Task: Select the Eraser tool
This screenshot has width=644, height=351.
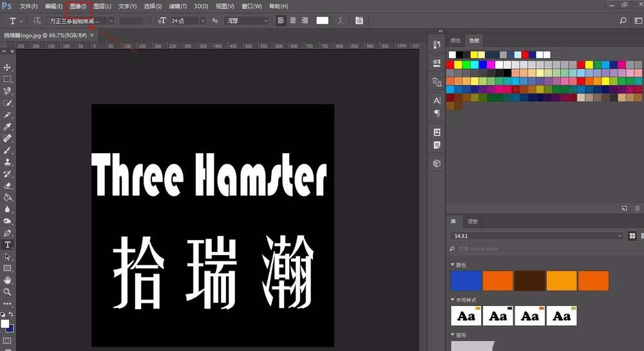Action: click(x=7, y=185)
